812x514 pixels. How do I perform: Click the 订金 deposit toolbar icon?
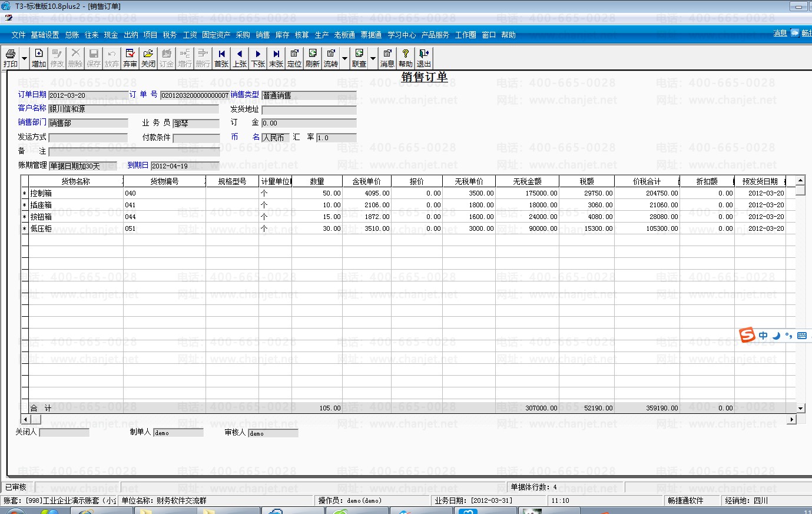[167, 58]
